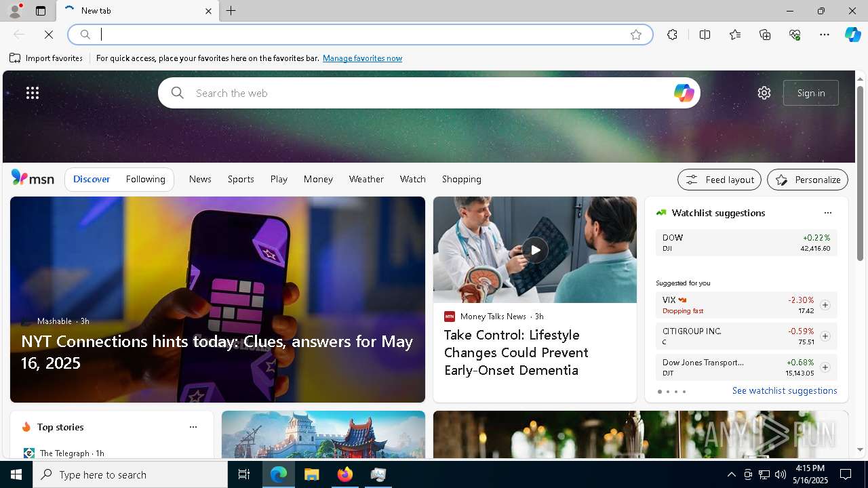
Task: Open Split screen icon
Action: (705, 35)
